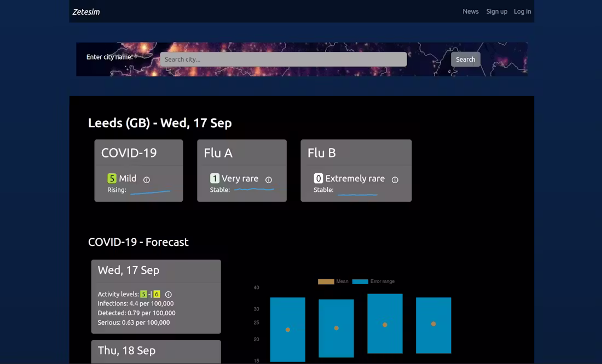Click the info icon next to Mild
This screenshot has width=602, height=364.
[x=147, y=180]
